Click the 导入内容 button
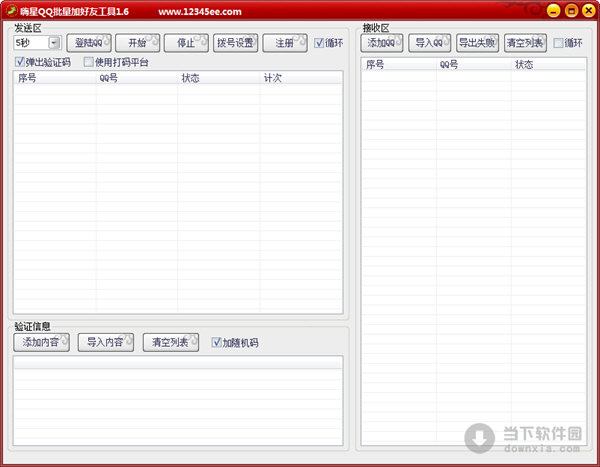The image size is (600, 467). coord(106,342)
